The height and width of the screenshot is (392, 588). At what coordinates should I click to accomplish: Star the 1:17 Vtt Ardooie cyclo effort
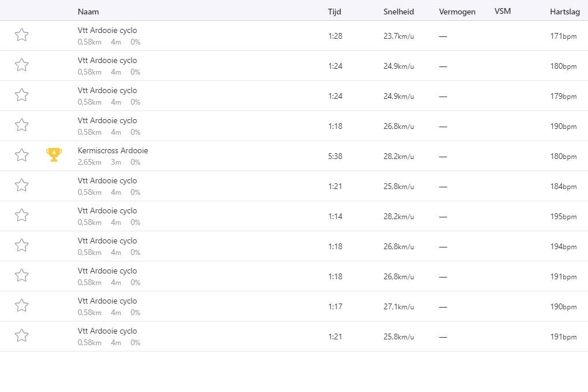click(21, 305)
